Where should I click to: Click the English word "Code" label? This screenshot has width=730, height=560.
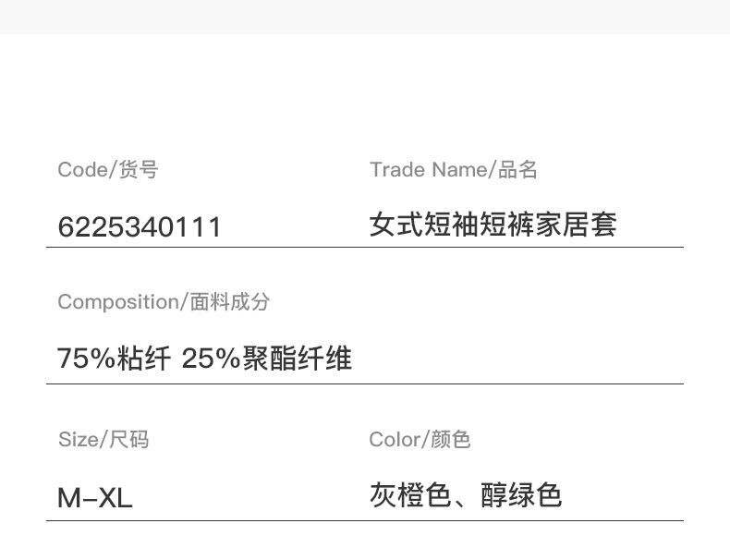click(81, 170)
